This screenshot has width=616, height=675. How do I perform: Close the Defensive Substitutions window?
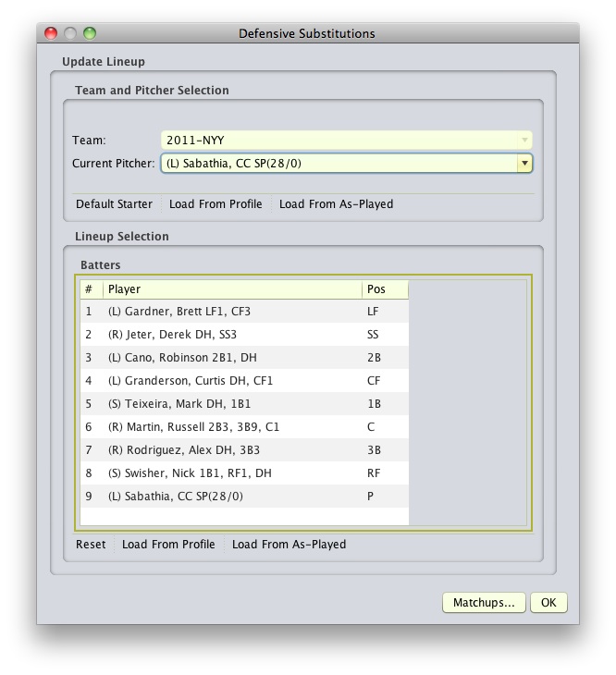(x=51, y=33)
